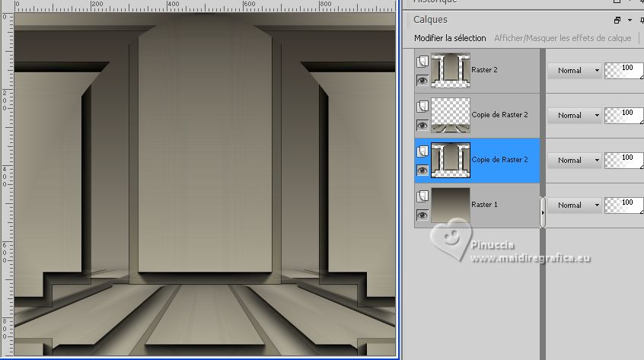Click the opacity field of Raster 1
Viewport: 644px width, 360px height.
624,205
